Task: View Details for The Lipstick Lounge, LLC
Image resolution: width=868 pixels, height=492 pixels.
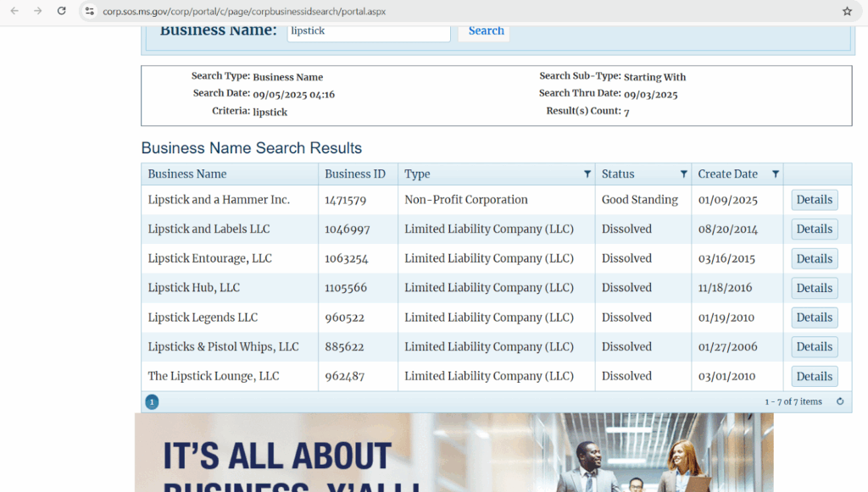Action: tap(814, 377)
